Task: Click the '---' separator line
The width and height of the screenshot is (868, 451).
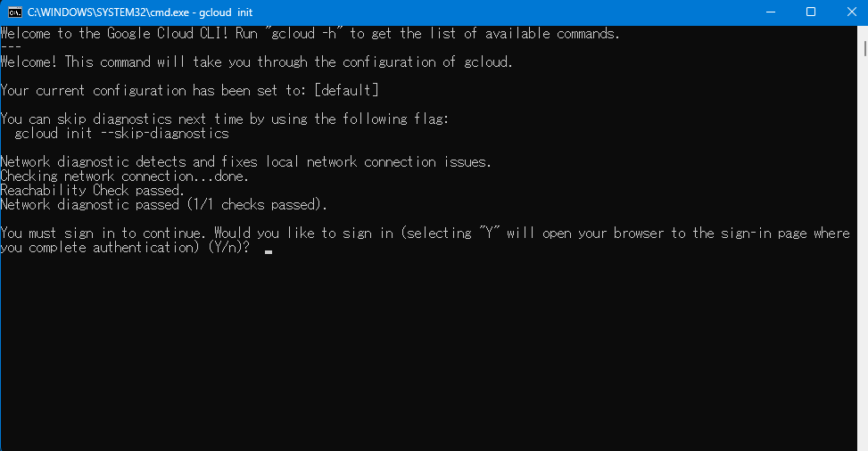Action: 11,47
